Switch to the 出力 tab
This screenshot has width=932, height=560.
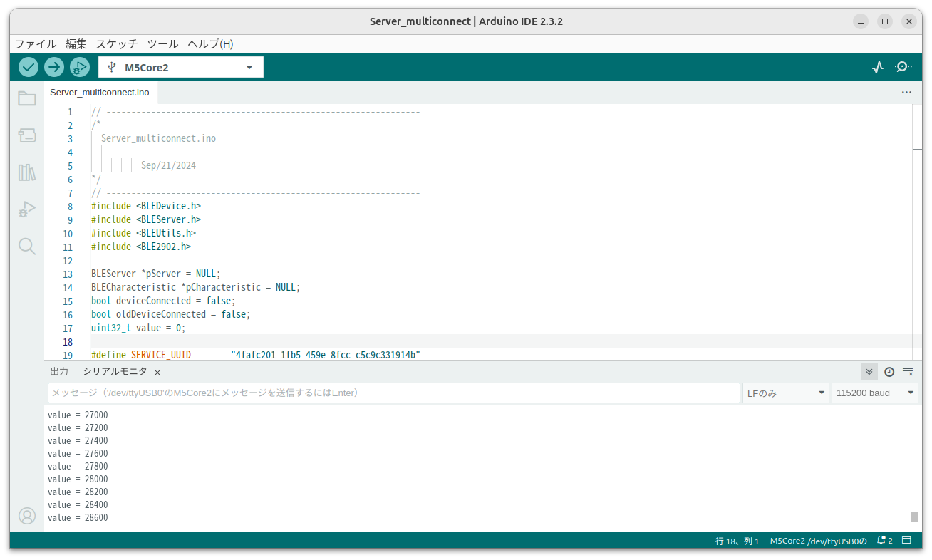pos(59,372)
